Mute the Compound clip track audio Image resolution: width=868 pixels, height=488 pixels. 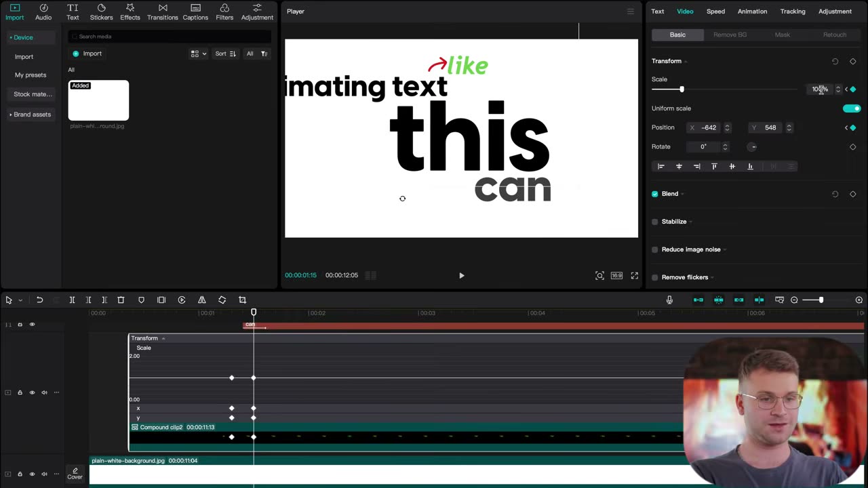coord(44,392)
